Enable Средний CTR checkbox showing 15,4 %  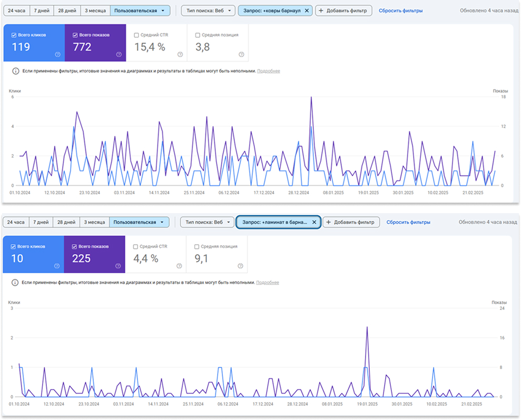[x=136, y=35]
